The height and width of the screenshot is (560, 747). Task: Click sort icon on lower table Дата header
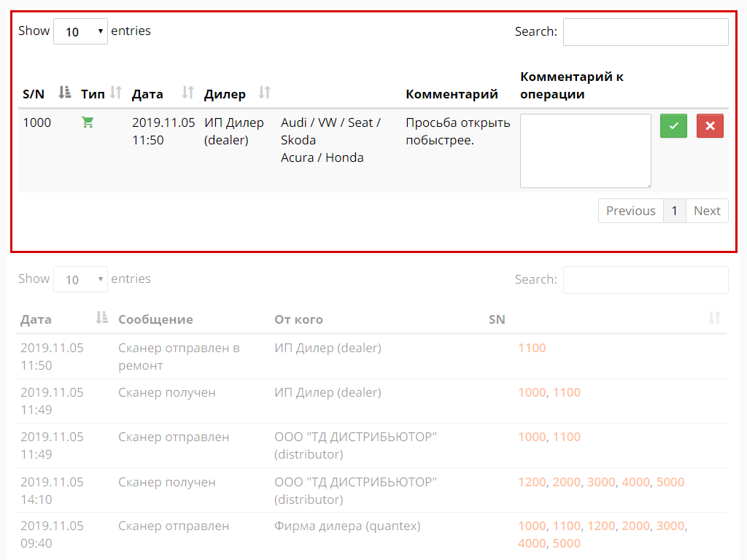click(102, 318)
